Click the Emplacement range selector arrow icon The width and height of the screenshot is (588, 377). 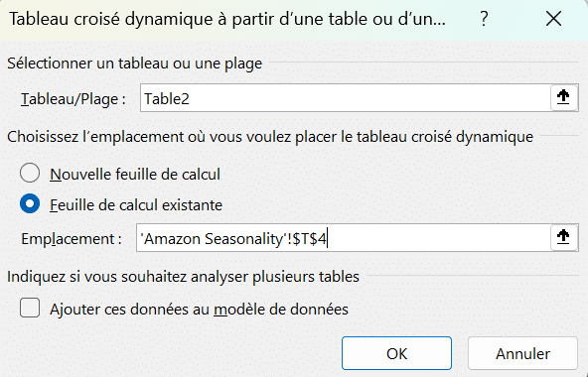coord(563,237)
